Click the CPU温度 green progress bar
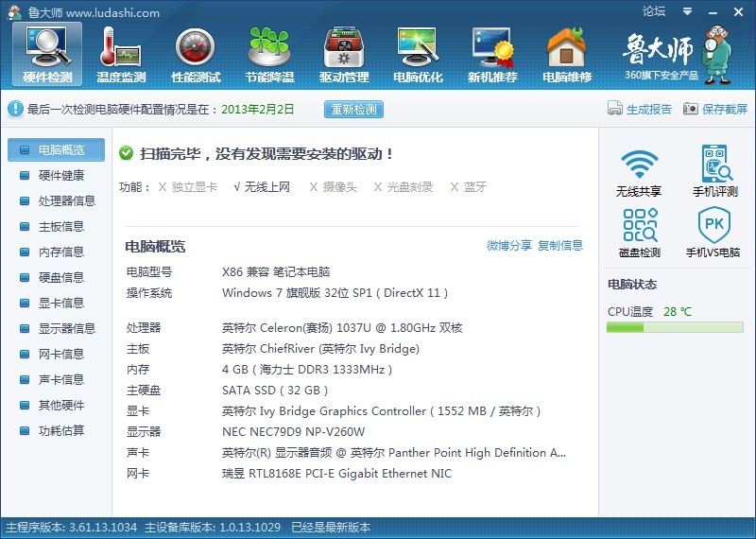The width and height of the screenshot is (756, 539). pos(675,327)
